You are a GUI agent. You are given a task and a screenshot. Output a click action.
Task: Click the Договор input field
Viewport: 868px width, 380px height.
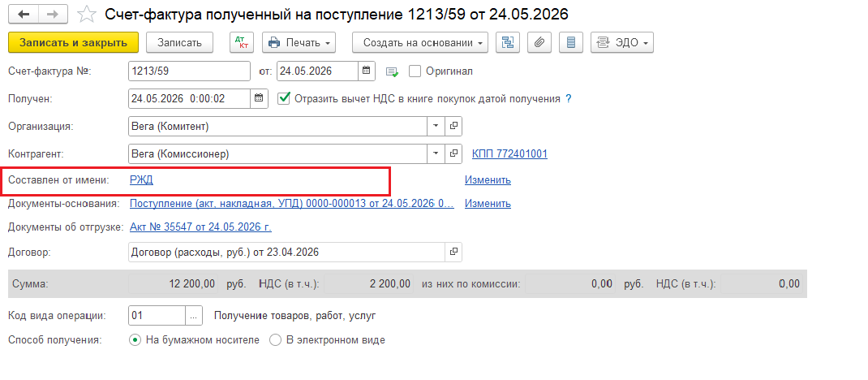[286, 253]
